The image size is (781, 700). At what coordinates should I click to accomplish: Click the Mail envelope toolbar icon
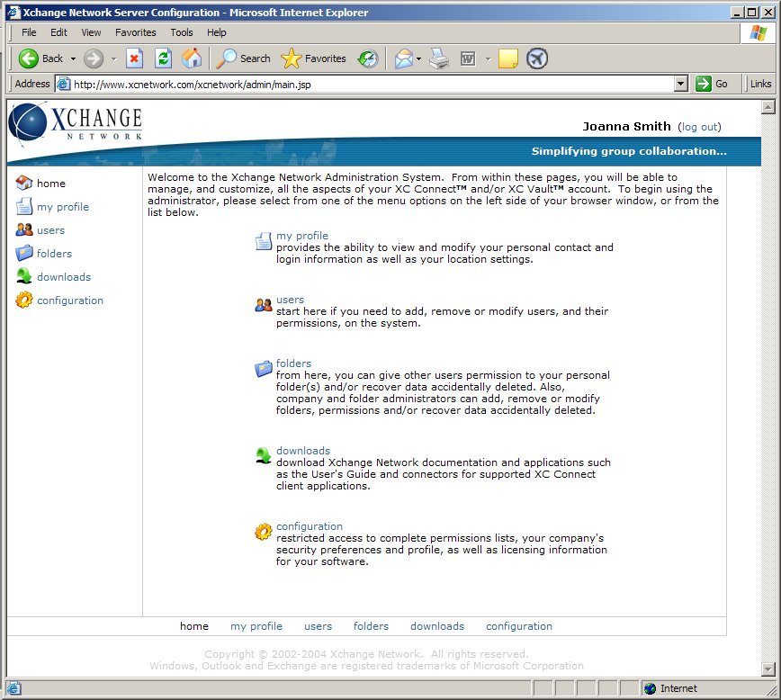coord(404,58)
